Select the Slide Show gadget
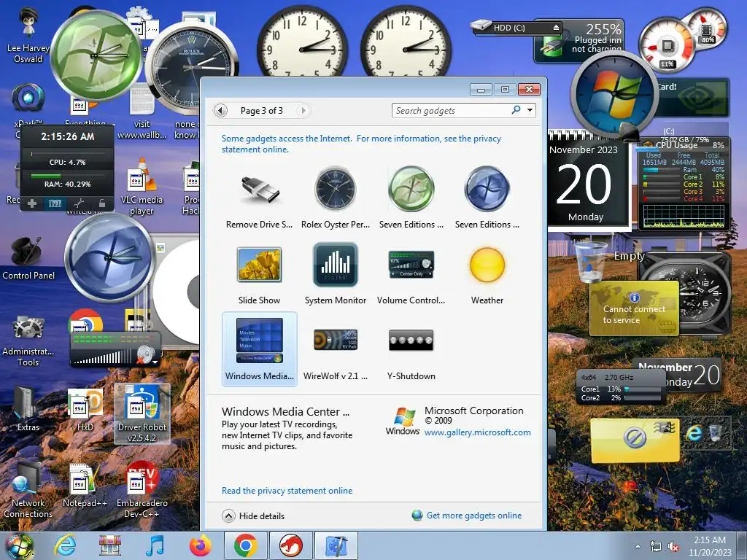This screenshot has height=560, width=747. pos(259,274)
